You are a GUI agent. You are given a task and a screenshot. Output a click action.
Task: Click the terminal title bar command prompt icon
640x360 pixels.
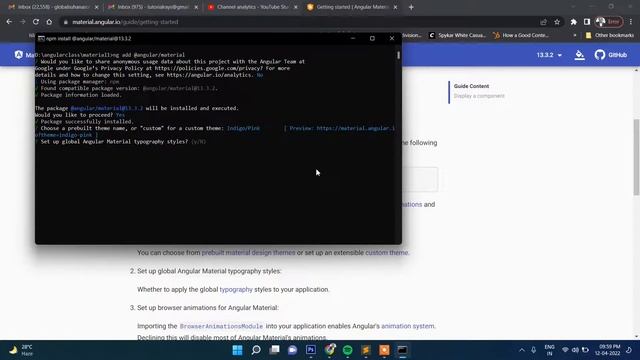[x=41, y=38]
